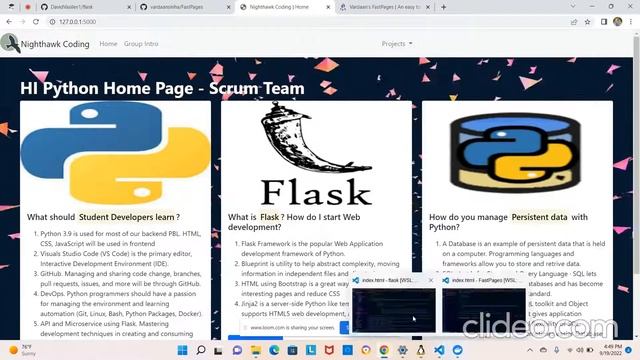Open the Windows Start menu

(x=182, y=350)
